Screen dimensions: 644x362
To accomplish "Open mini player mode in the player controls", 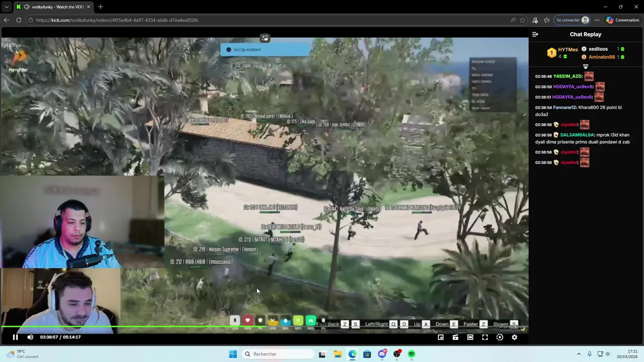I will [441, 337].
